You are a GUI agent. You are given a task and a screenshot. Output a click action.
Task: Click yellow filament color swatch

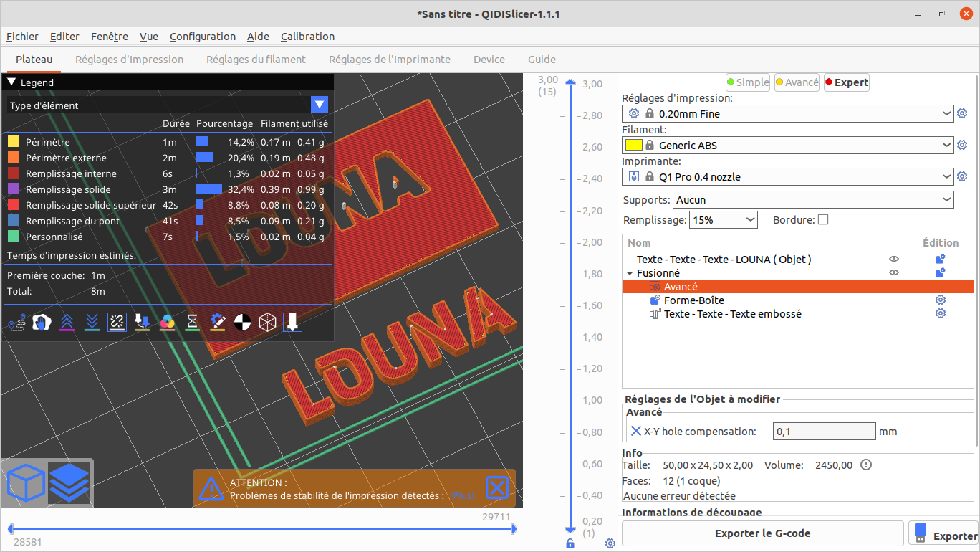pyautogui.click(x=633, y=145)
